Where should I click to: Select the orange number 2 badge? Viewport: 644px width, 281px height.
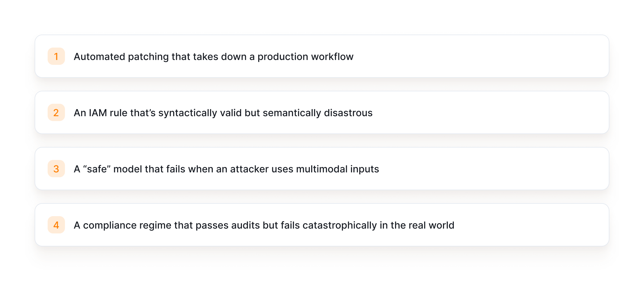56,112
